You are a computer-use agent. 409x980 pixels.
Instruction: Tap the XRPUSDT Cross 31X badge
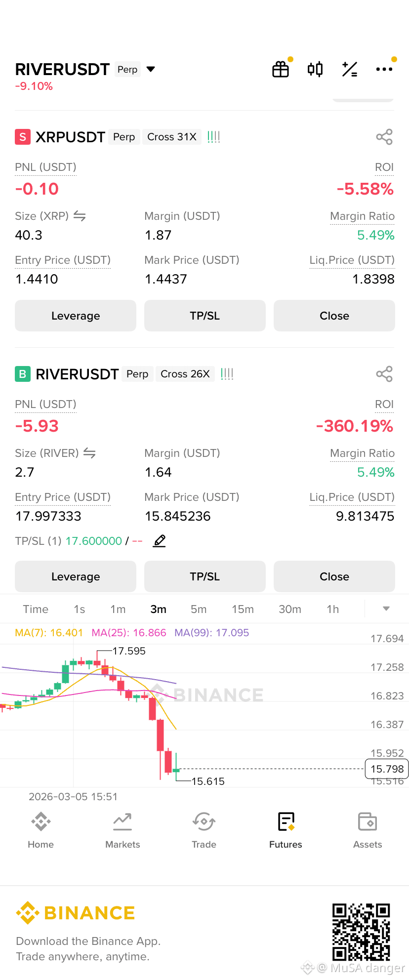[172, 137]
